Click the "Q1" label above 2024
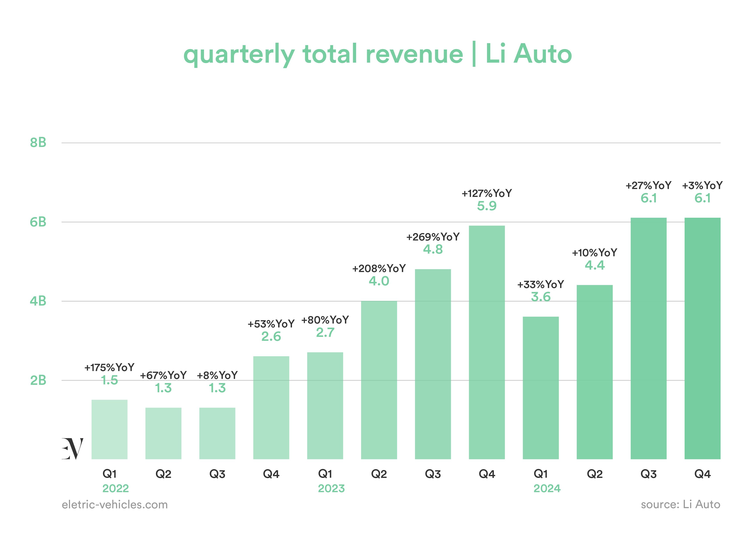The image size is (756, 548). 541,474
